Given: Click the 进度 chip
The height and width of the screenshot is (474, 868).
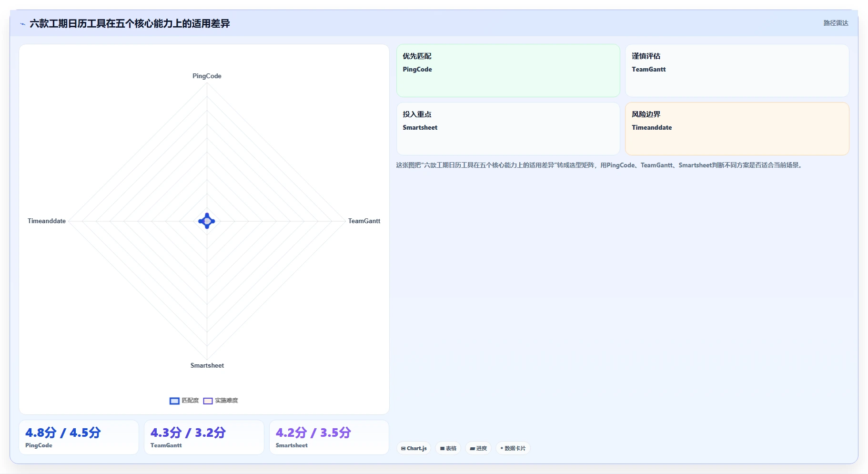Looking at the screenshot, I should (x=478, y=448).
